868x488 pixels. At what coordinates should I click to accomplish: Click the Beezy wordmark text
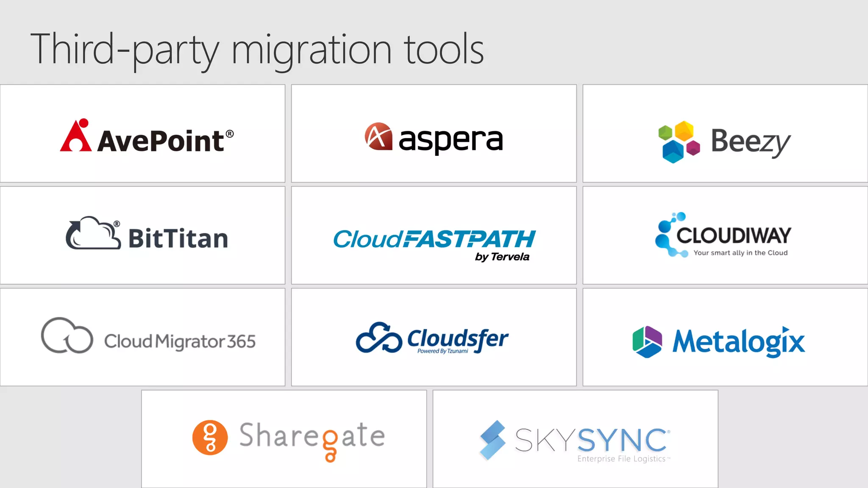coord(751,142)
